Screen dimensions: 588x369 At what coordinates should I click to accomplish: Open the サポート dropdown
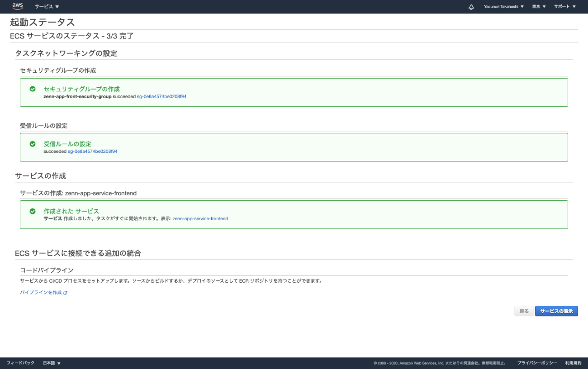click(x=564, y=6)
